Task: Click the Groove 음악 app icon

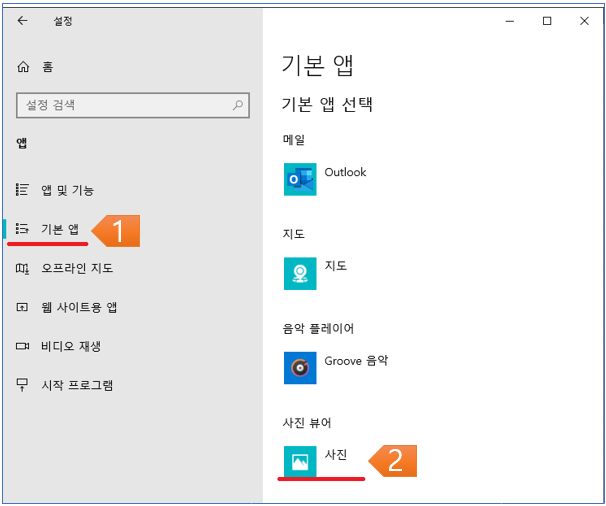Action: click(300, 368)
